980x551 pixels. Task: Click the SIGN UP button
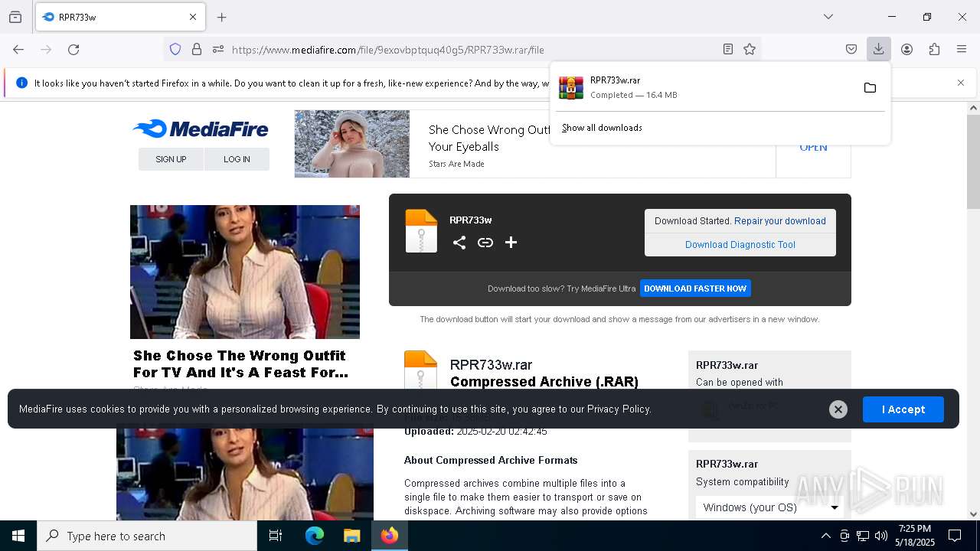click(171, 159)
